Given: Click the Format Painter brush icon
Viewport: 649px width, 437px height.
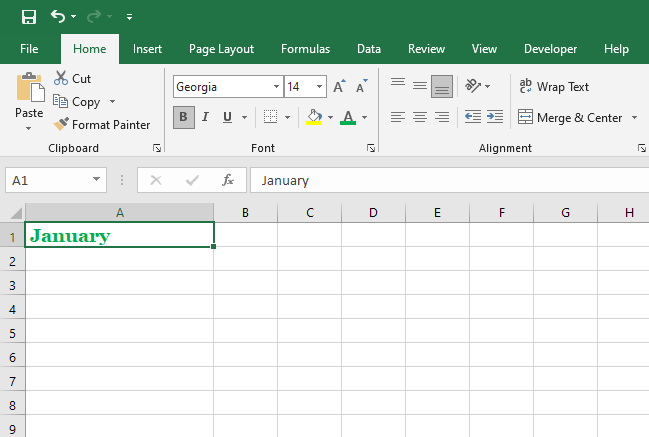Looking at the screenshot, I should (61, 125).
